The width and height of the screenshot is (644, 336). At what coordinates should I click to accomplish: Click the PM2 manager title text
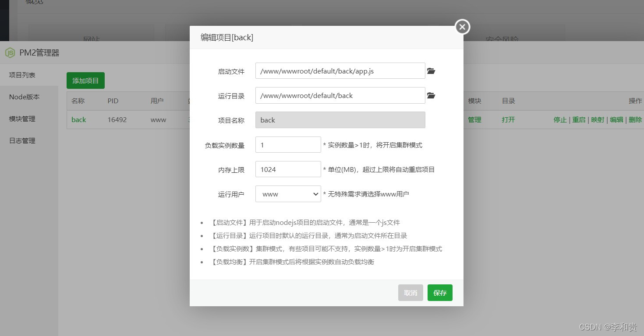39,53
